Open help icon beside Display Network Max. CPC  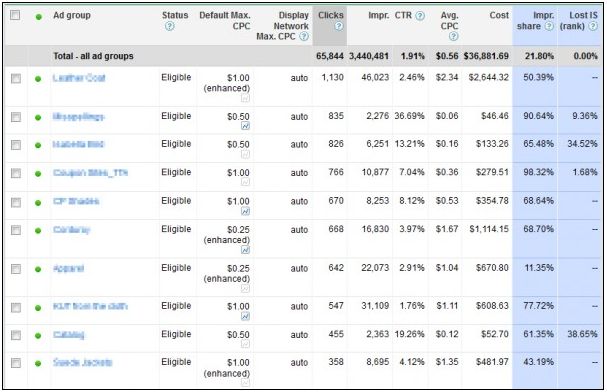click(x=304, y=36)
